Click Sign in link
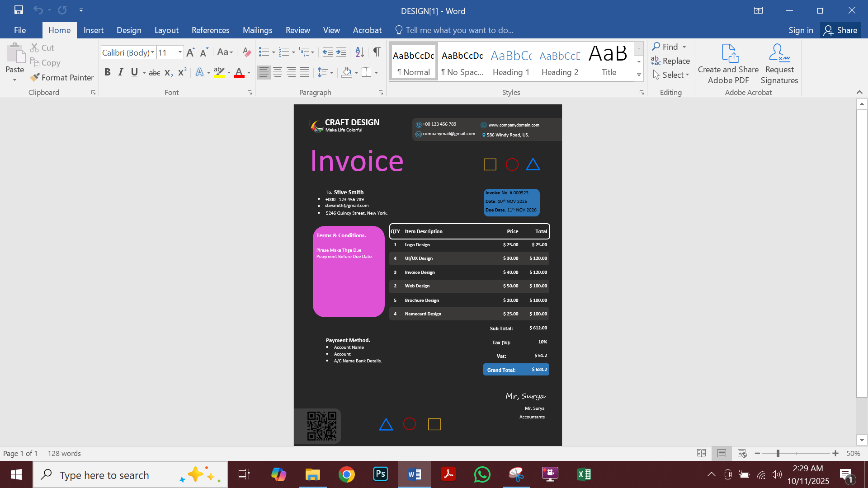Viewport: 868px width, 488px height. [801, 30]
